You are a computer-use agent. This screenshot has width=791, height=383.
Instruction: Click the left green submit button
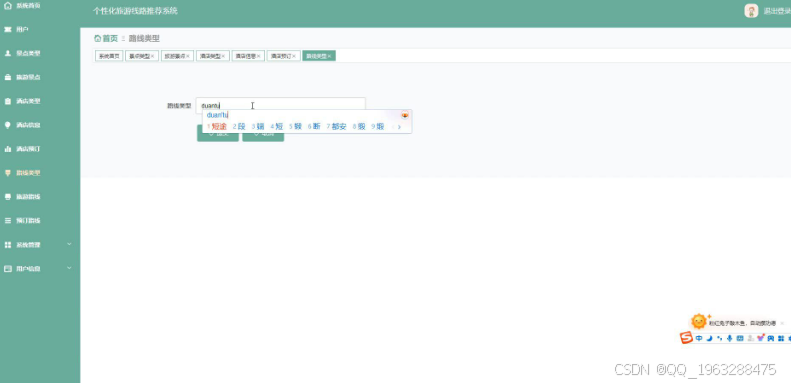coord(217,134)
